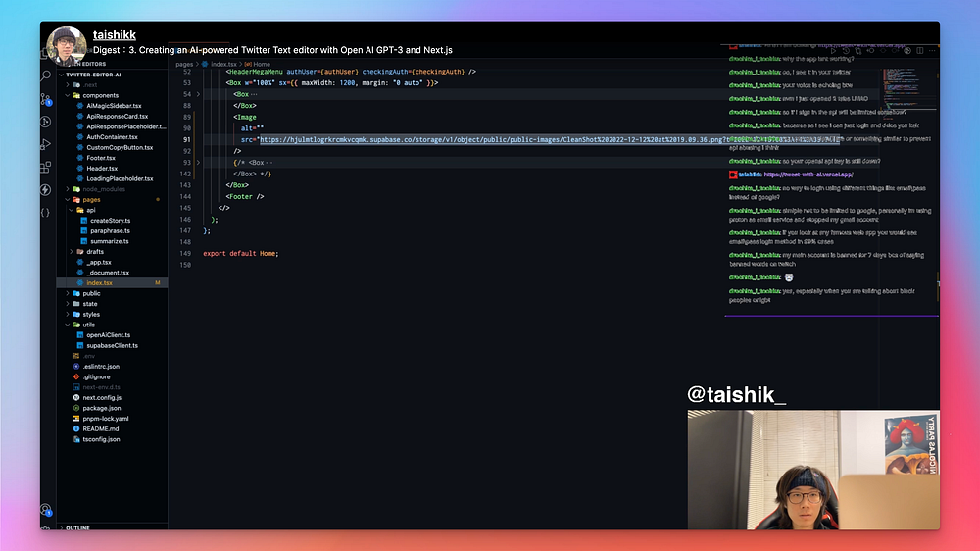
Task: Click the pages breadcrumb
Action: coord(184,64)
